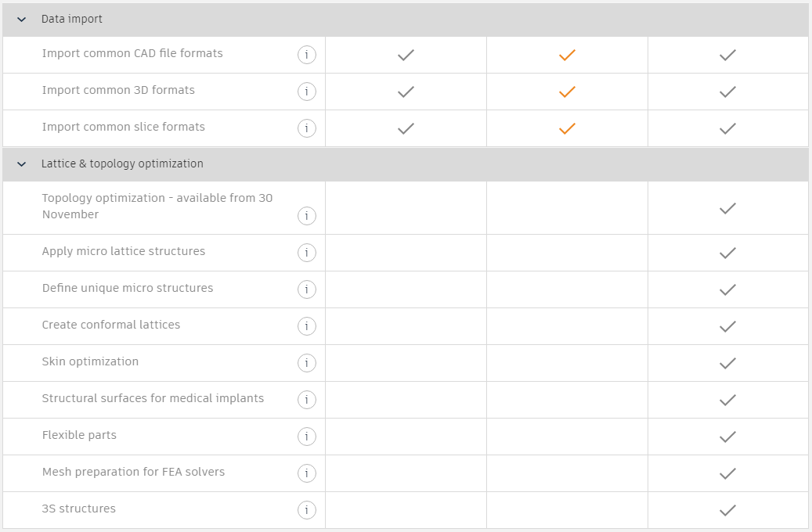
Task: Click info icon beside Import common slice formats
Action: pos(307,128)
